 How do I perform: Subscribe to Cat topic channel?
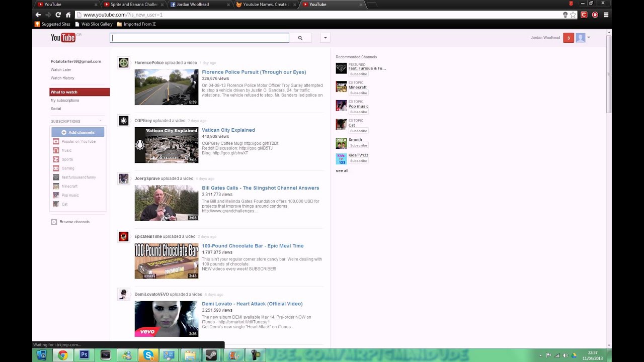(x=359, y=131)
